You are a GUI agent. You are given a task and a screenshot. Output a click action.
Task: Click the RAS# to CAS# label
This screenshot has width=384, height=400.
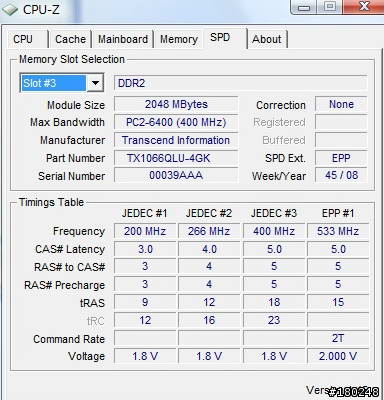click(x=69, y=267)
